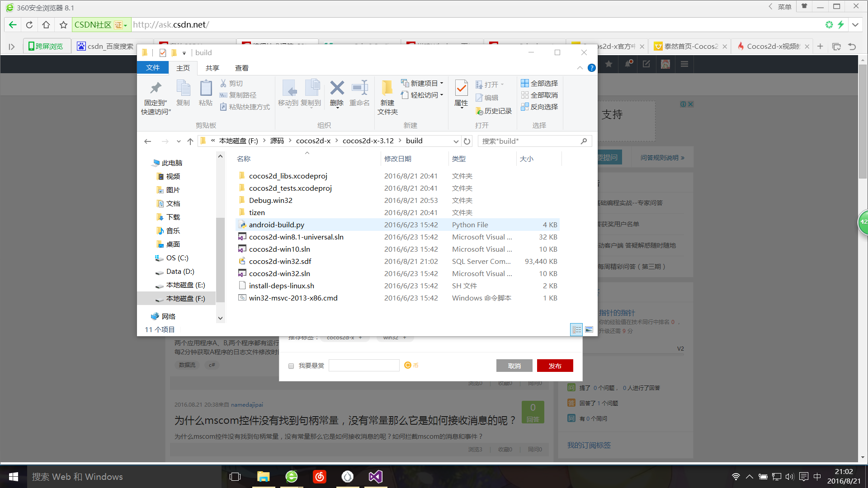The image size is (868, 488).
Task: Click the navigation pane scrollbar thumb
Action: [x=220, y=260]
